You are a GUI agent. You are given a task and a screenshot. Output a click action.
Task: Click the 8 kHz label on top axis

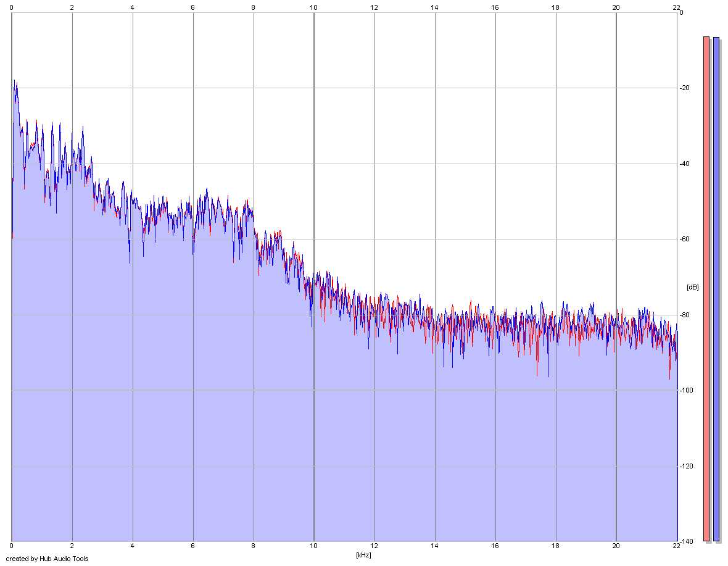click(253, 7)
